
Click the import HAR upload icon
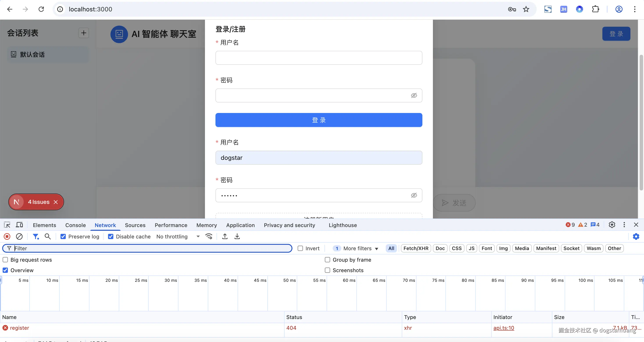tap(225, 236)
